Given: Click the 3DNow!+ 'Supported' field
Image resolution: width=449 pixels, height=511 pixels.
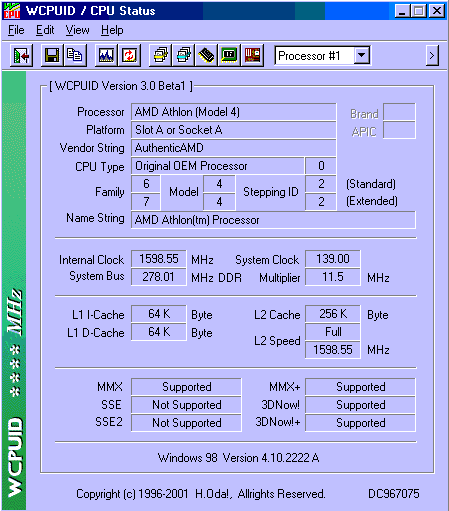Looking at the screenshot, I should (x=360, y=423).
